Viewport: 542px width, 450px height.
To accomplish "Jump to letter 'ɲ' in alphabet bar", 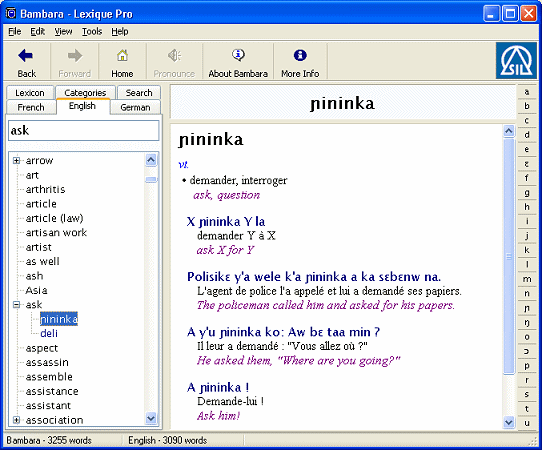I will click(527, 308).
